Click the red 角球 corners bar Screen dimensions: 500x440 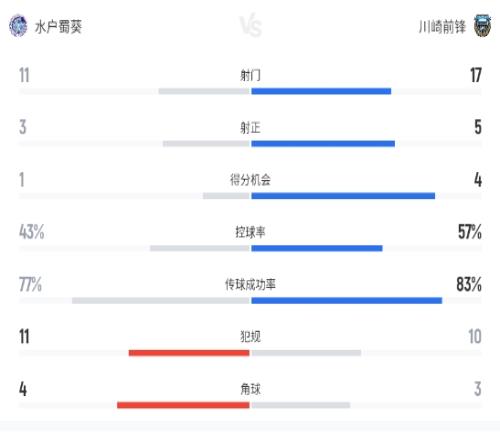[183, 405]
